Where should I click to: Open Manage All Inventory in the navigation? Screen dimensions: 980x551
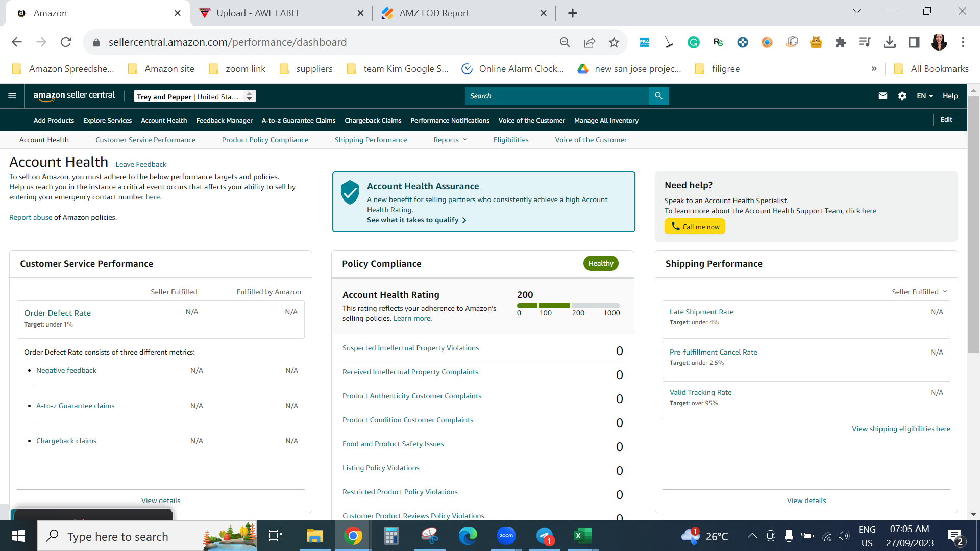point(606,121)
